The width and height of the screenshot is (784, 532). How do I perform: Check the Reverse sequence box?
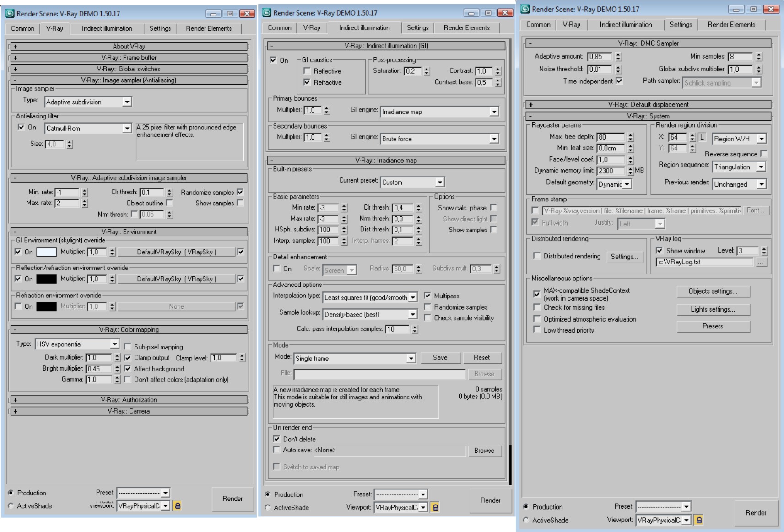pyautogui.click(x=763, y=154)
